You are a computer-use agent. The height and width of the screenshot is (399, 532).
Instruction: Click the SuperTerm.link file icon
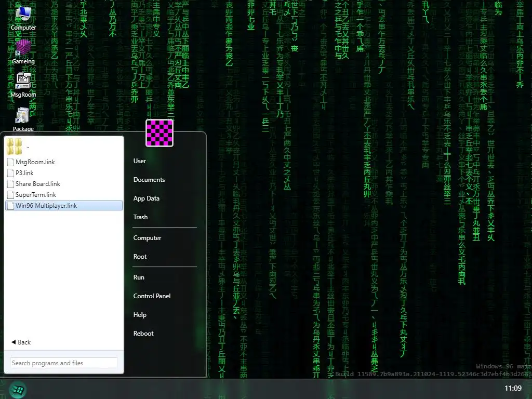10,195
